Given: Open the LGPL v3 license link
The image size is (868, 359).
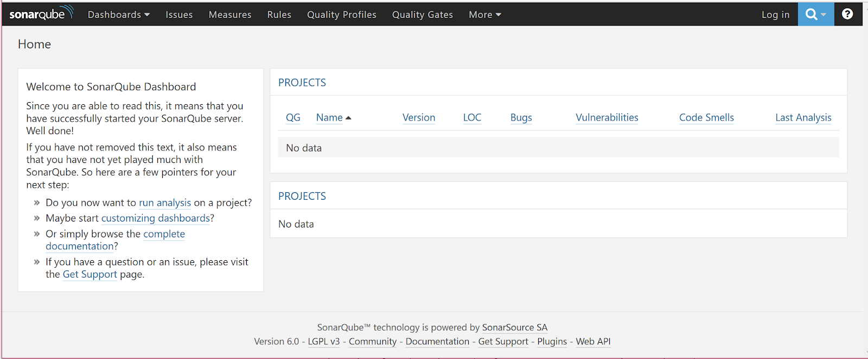Looking at the screenshot, I should (324, 342).
